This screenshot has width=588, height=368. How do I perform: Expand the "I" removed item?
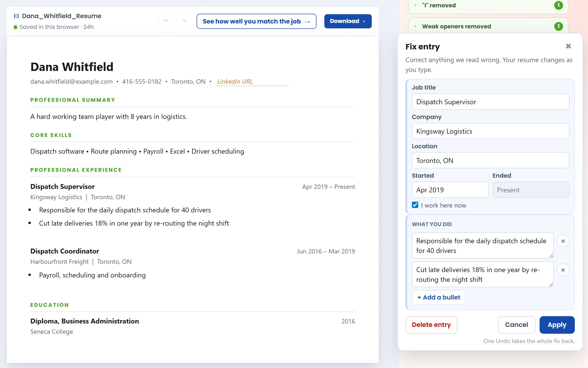coord(415,5)
